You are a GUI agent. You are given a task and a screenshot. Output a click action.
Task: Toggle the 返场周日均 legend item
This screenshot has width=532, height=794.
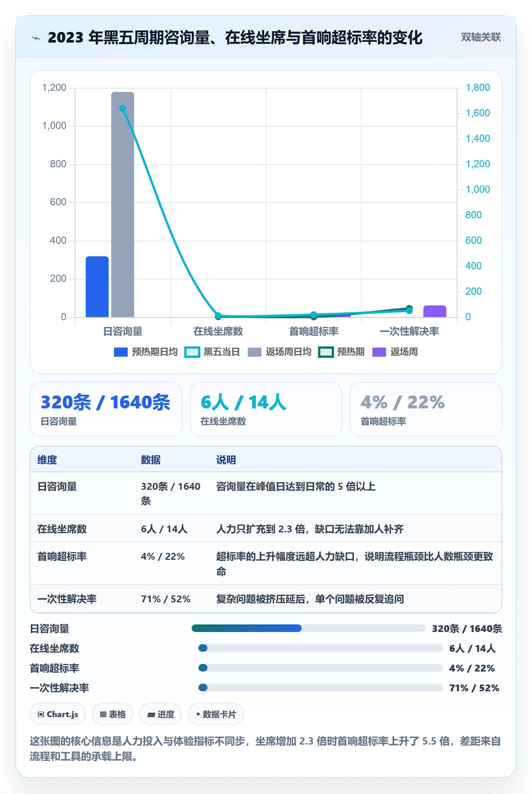[x=279, y=352]
